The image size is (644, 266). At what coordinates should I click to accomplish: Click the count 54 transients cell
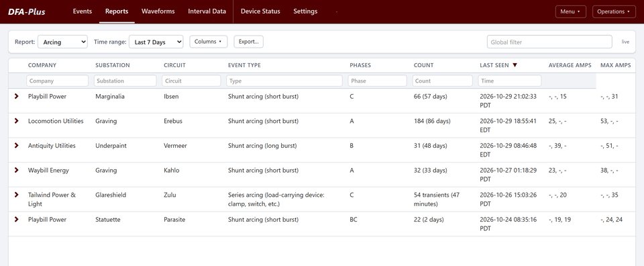(436, 199)
